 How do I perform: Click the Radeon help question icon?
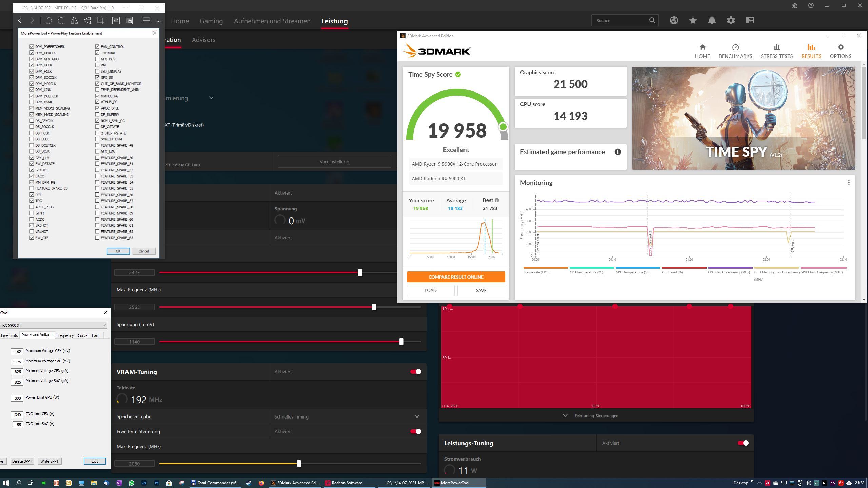tap(811, 5)
